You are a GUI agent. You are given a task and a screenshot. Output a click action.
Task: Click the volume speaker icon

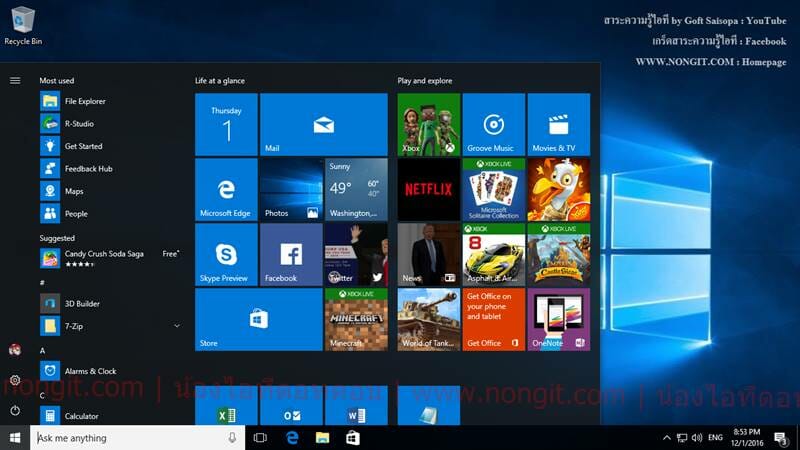pos(697,438)
